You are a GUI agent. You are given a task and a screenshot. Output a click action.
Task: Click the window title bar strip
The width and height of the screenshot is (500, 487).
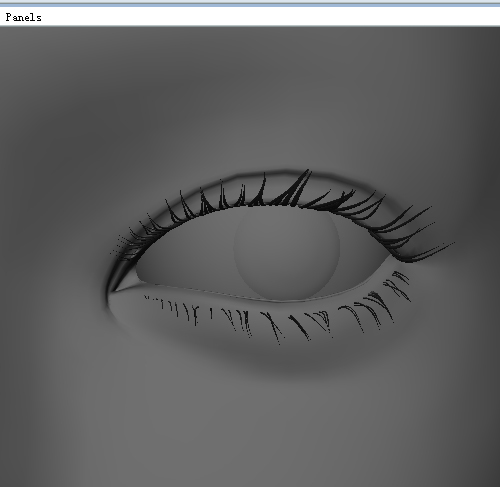pyautogui.click(x=250, y=3)
